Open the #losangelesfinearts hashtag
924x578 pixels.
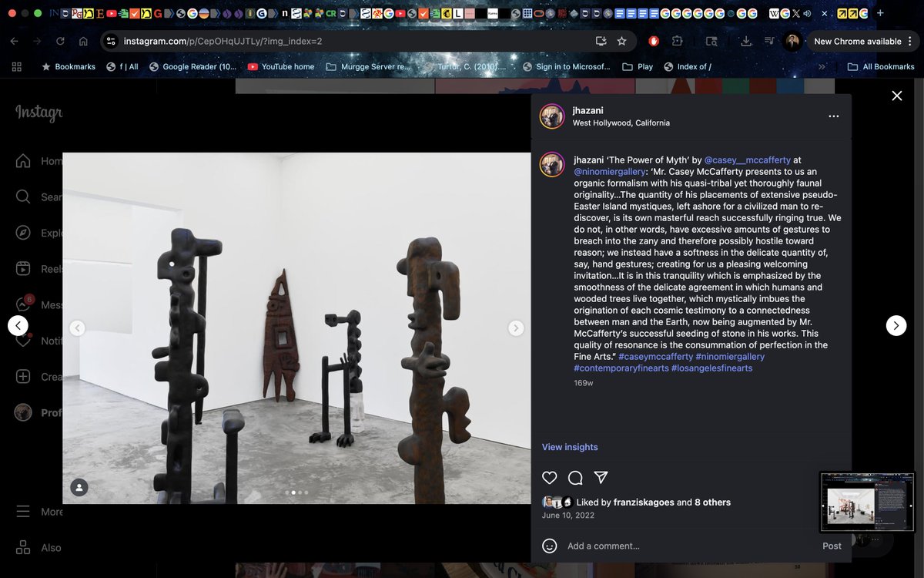pyautogui.click(x=711, y=368)
